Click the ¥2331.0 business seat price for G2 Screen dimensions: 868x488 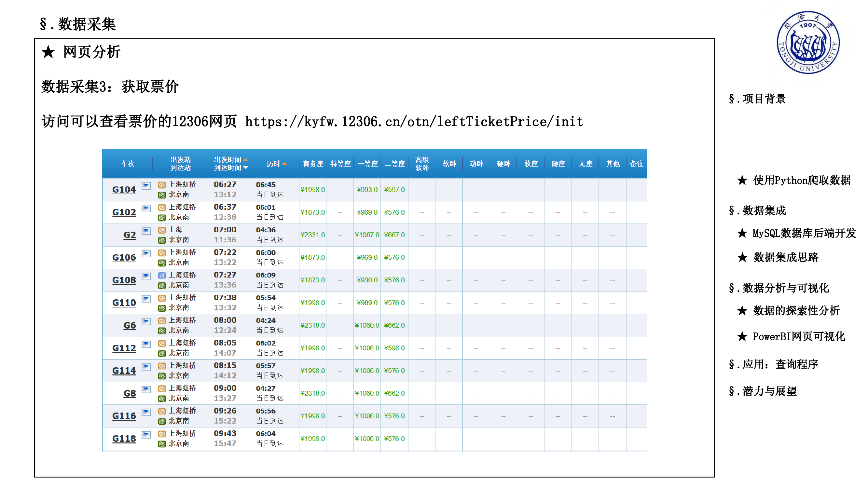pyautogui.click(x=312, y=235)
